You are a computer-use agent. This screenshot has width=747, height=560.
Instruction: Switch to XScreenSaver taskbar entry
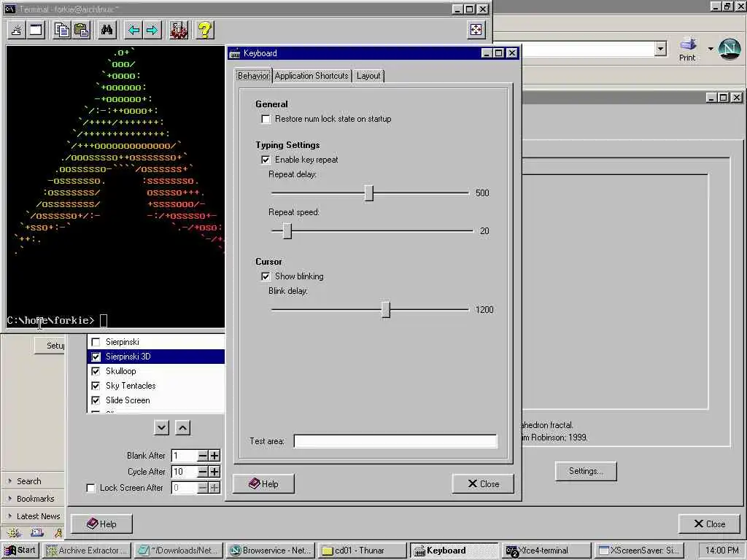(x=638, y=551)
